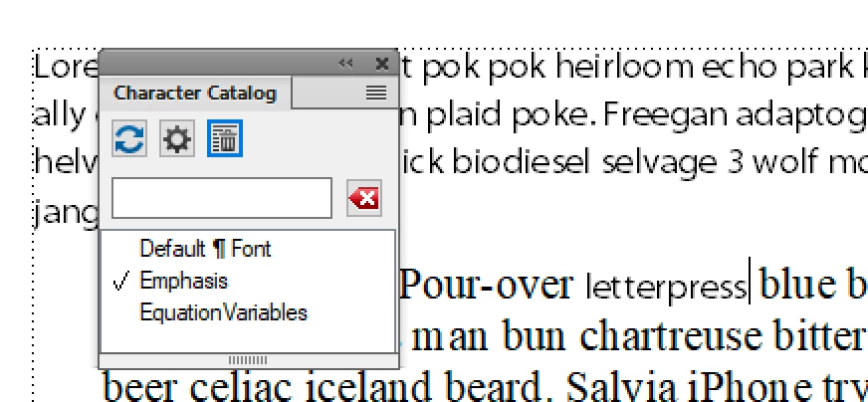Click the word "heirloom" in document
The width and height of the screenshot is (868, 402).
[624, 67]
